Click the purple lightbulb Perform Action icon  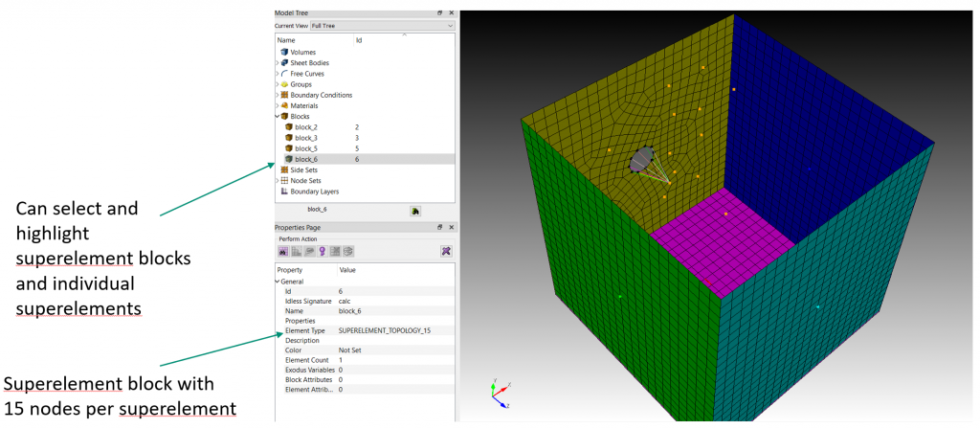[323, 251]
